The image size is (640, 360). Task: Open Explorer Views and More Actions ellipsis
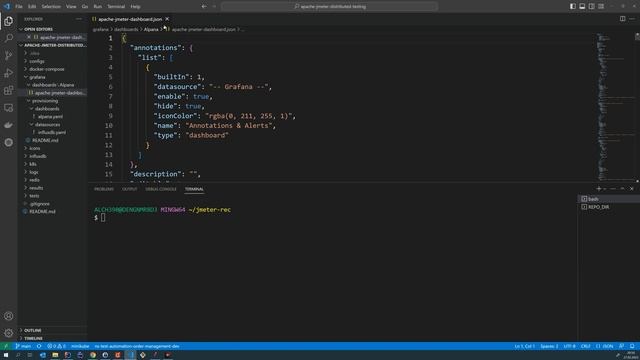(79, 19)
